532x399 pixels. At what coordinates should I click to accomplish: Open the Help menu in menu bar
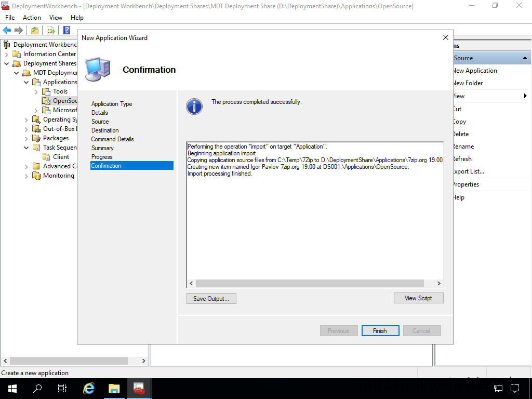[77, 18]
